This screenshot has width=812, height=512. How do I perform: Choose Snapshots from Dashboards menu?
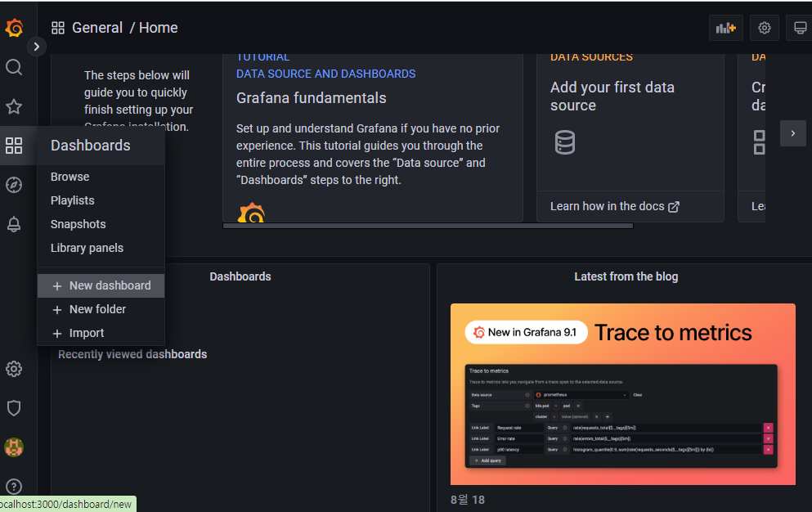click(x=101, y=224)
